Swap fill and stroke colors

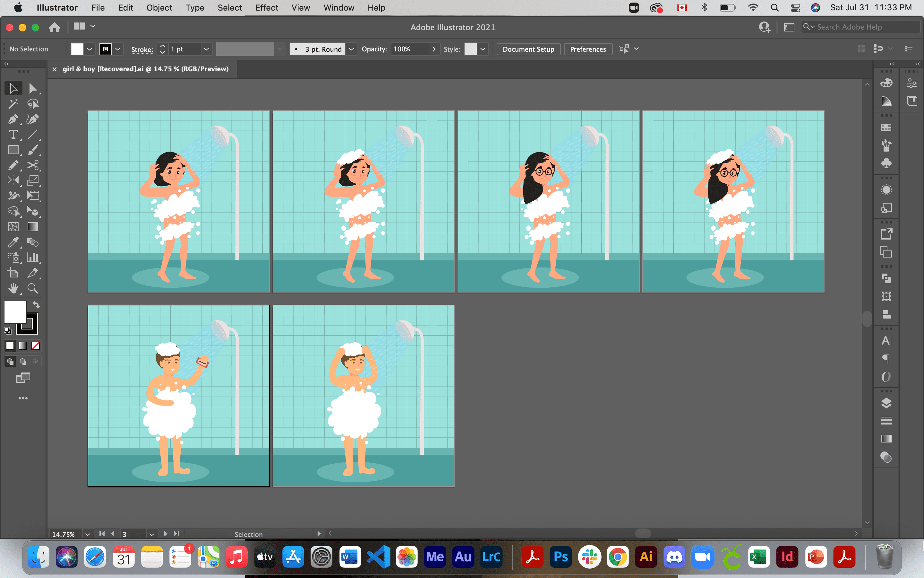pos(36,305)
